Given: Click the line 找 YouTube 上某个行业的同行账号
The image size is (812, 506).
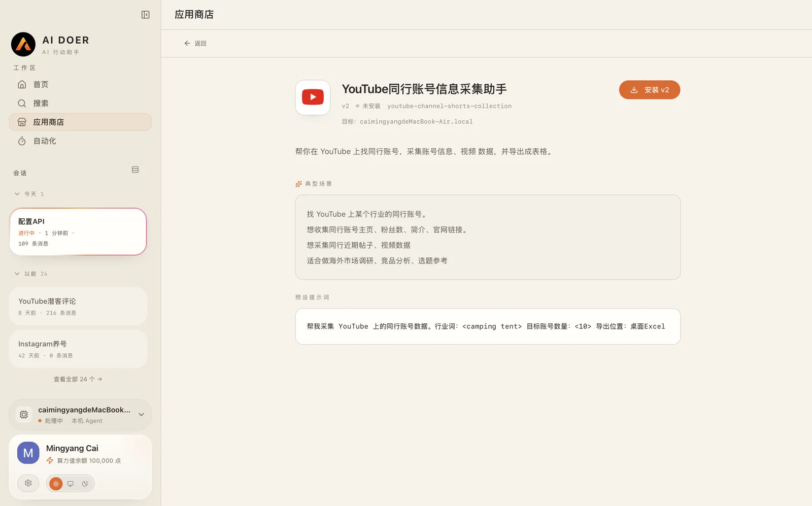Looking at the screenshot, I should [368, 214].
